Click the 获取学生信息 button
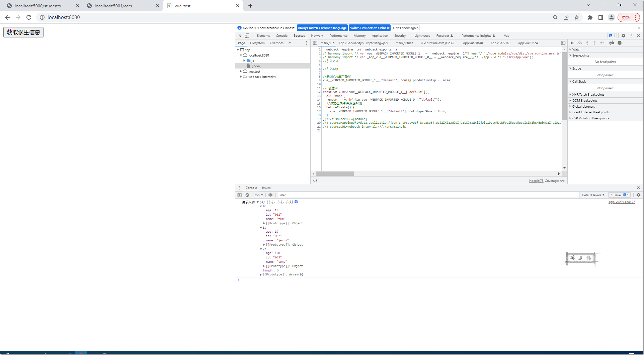Screen dimensions: 644x355 coord(23,32)
